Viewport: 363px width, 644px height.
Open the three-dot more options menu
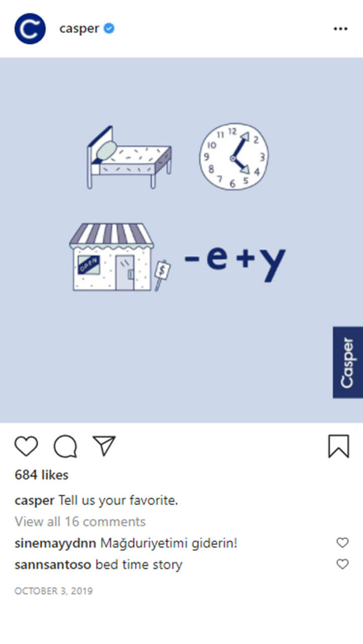click(x=341, y=29)
